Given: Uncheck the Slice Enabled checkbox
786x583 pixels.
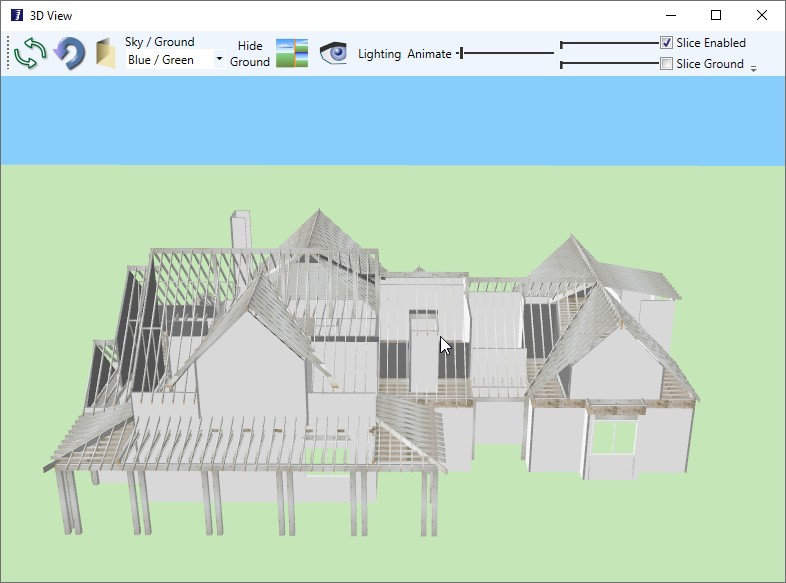Looking at the screenshot, I should pos(666,43).
